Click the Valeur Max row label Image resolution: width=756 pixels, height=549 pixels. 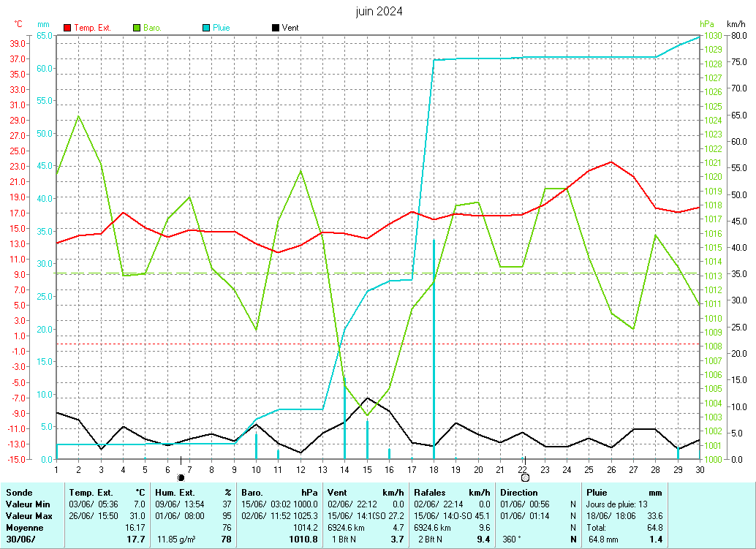(x=28, y=516)
